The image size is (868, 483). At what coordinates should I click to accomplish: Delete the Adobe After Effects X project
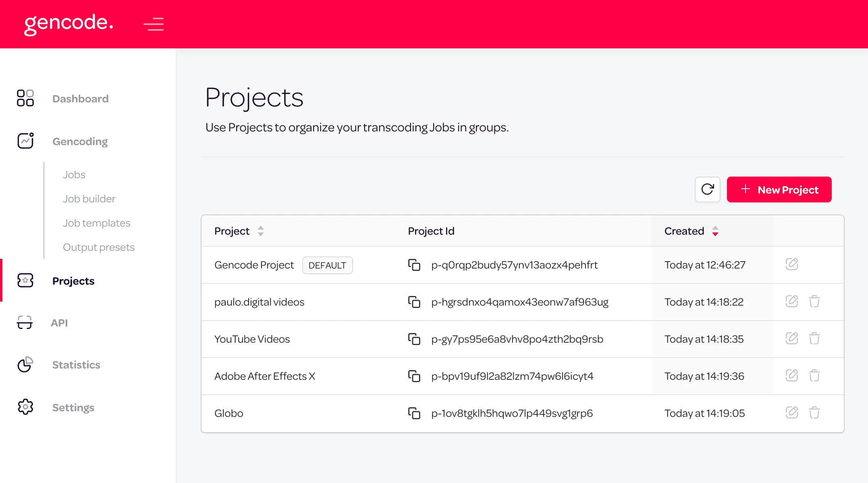click(x=814, y=376)
